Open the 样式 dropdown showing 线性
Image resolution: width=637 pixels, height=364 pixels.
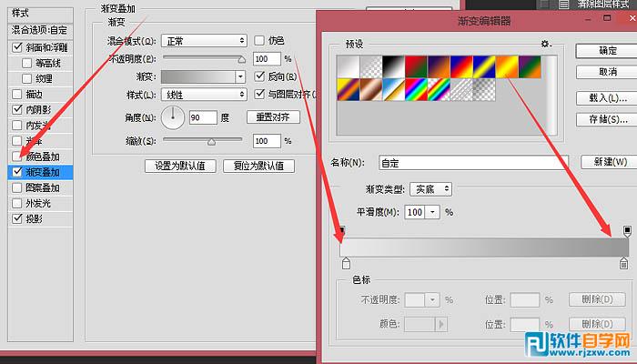click(x=204, y=95)
